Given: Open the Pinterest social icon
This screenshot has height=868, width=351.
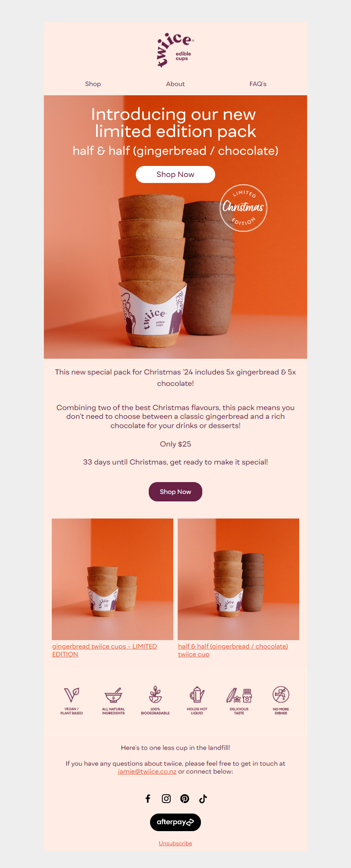Looking at the screenshot, I should (185, 799).
